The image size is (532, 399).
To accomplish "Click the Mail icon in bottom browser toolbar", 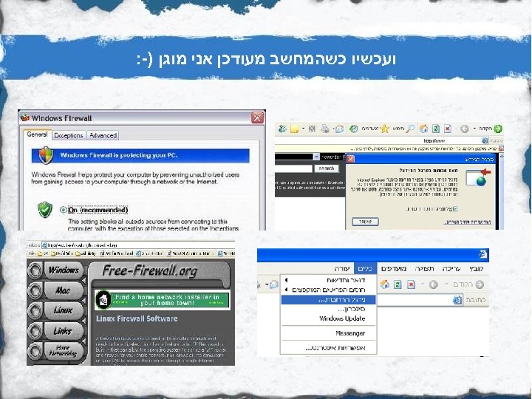I will (274, 284).
